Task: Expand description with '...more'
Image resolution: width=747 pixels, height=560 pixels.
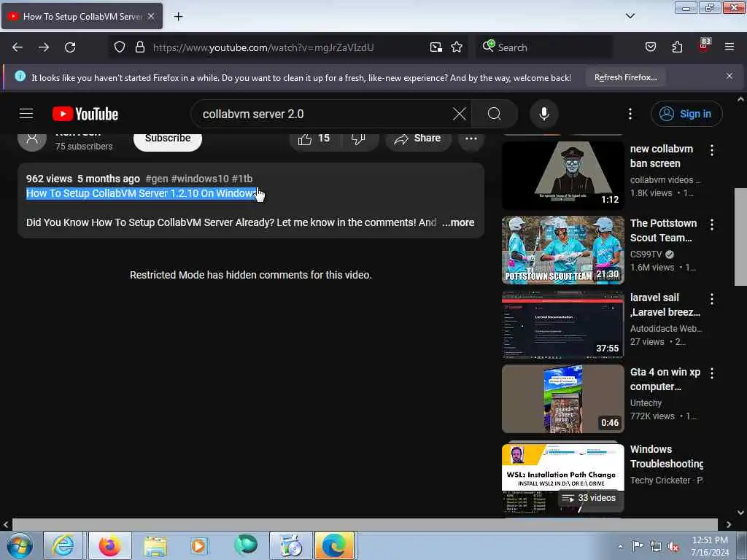Action: [458, 222]
